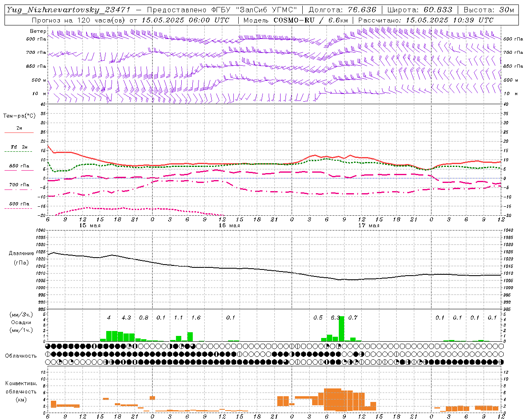Click the 0.8 precipitation total
Screen dimensions: 525x420
coord(144,317)
